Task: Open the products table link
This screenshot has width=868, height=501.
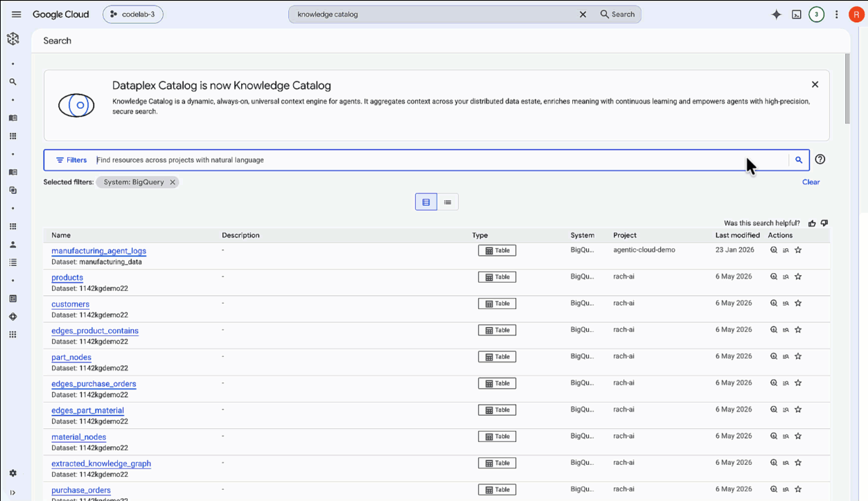Action: click(67, 277)
